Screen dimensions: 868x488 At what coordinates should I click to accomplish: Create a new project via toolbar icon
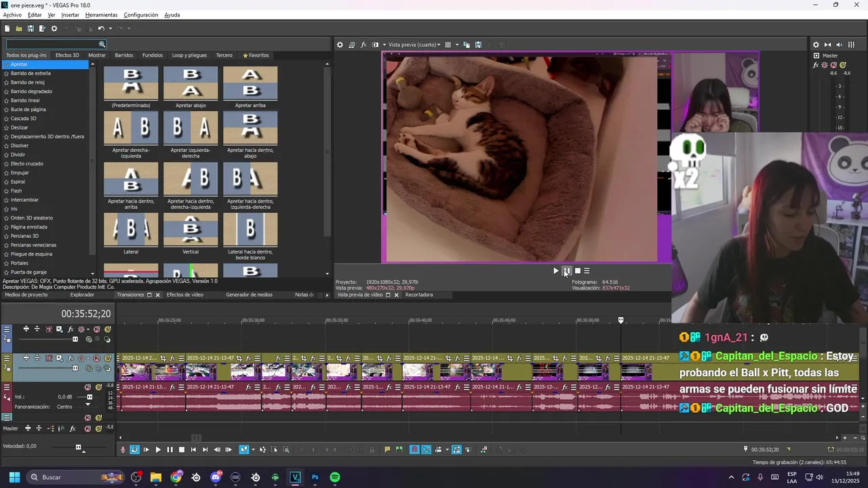7,28
